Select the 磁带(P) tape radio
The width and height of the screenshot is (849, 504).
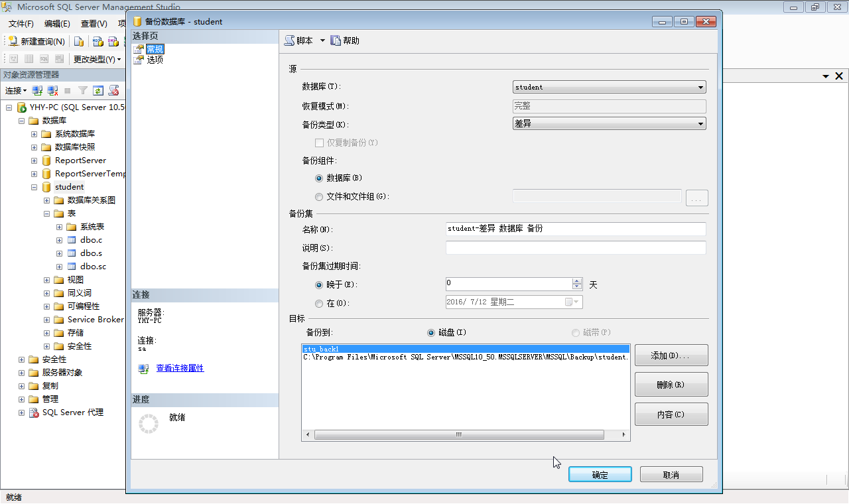pos(576,333)
